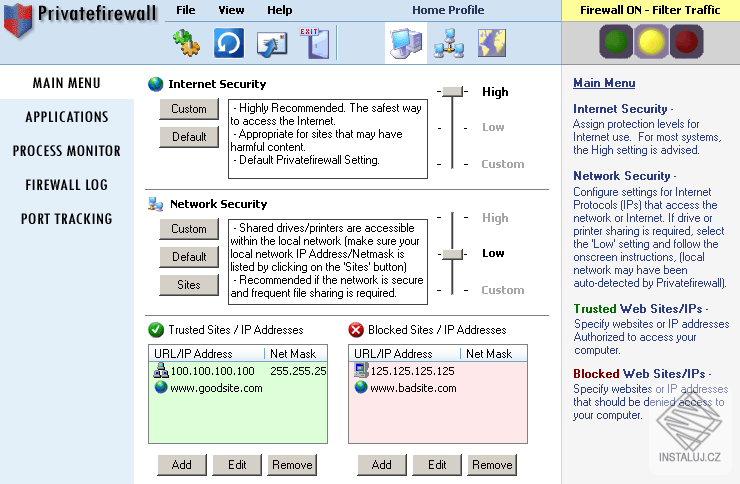Set Network Security slider to Custom

[x=503, y=290]
